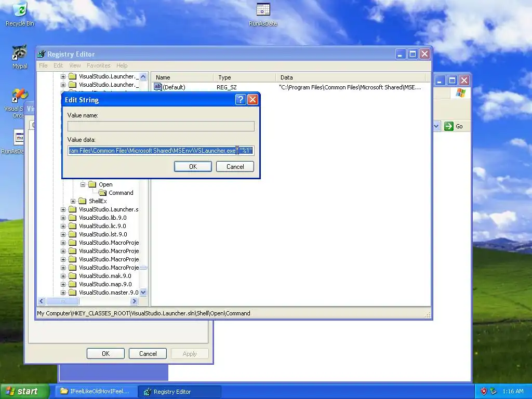Expand the VisualStudio.mak.9.0 key

pyautogui.click(x=63, y=276)
